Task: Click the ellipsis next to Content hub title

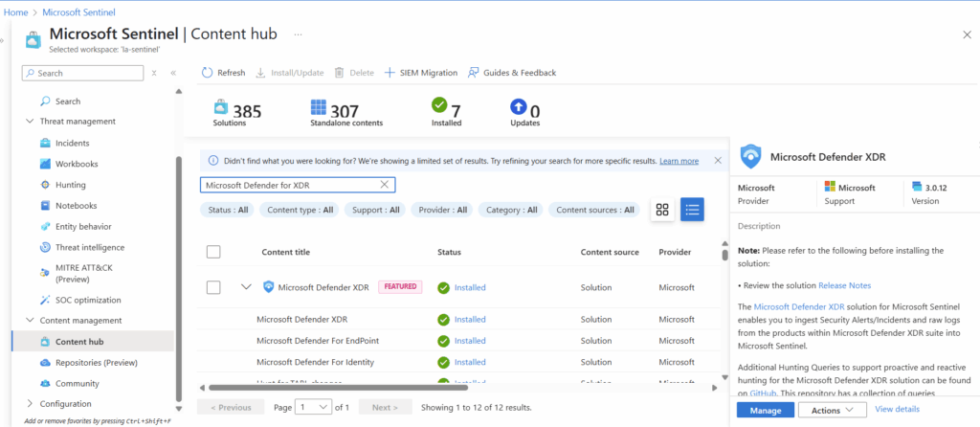Action: click(298, 34)
